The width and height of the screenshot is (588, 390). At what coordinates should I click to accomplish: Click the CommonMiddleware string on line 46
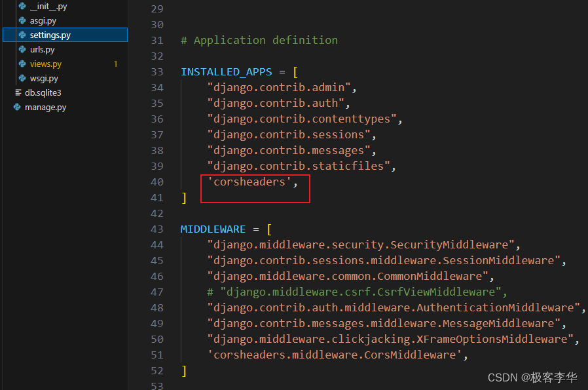pyautogui.click(x=348, y=276)
